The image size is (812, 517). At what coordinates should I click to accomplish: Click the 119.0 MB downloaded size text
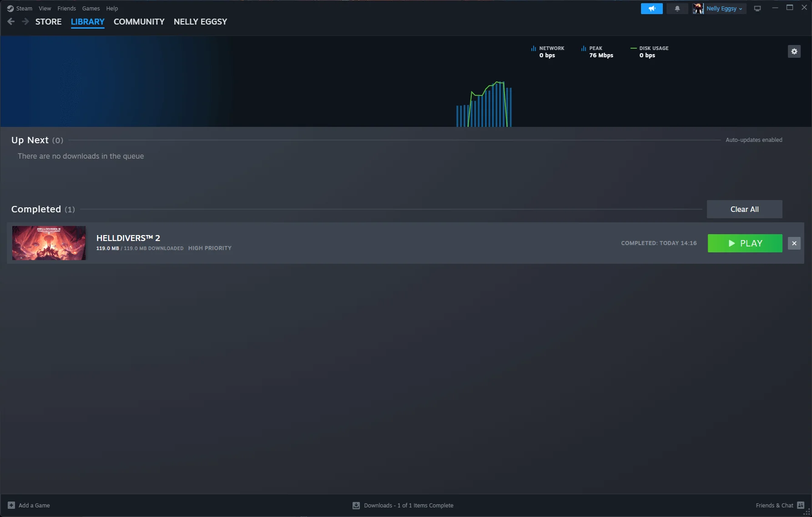point(140,248)
